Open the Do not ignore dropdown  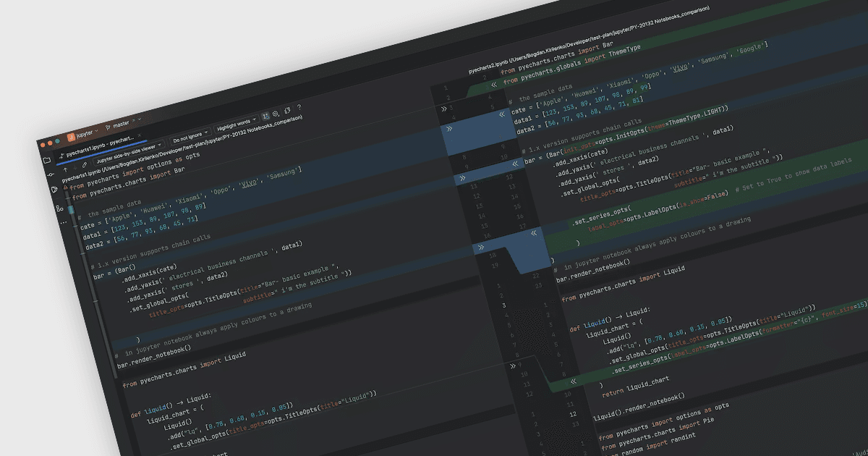190,136
